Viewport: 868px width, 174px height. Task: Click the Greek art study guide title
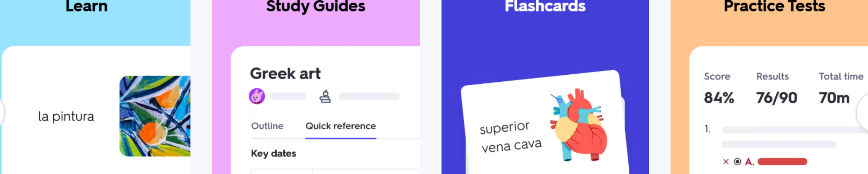pos(285,74)
